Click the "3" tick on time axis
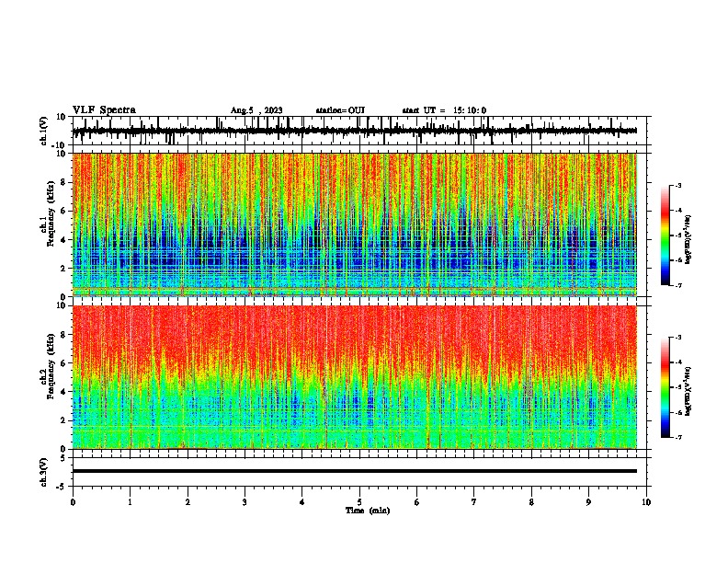This screenshot has height=563, width=728. pos(245,502)
